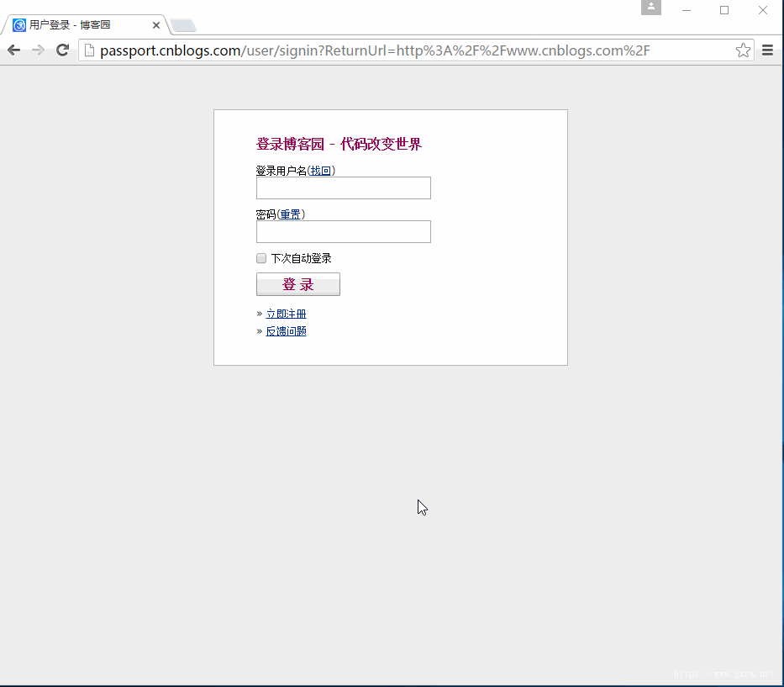The height and width of the screenshot is (687, 784).
Task: Enable the 下次自动登录 checkbox
Action: coord(261,258)
